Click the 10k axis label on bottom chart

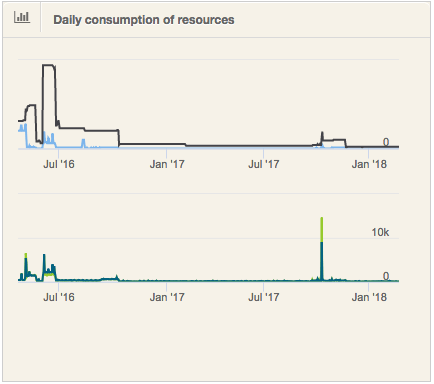[x=380, y=232]
